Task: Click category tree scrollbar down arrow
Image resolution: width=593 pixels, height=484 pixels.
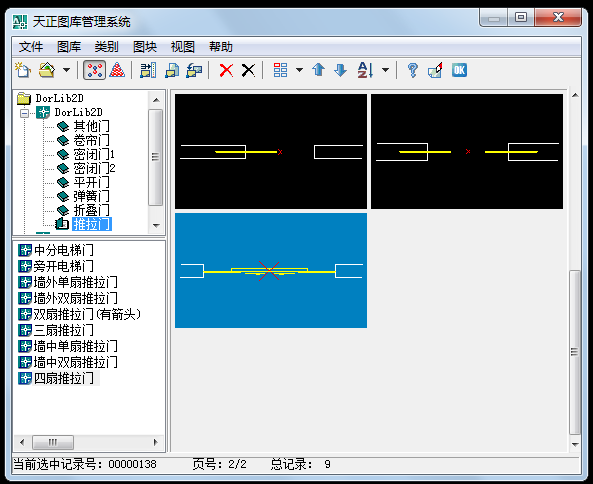Action: click(156, 225)
